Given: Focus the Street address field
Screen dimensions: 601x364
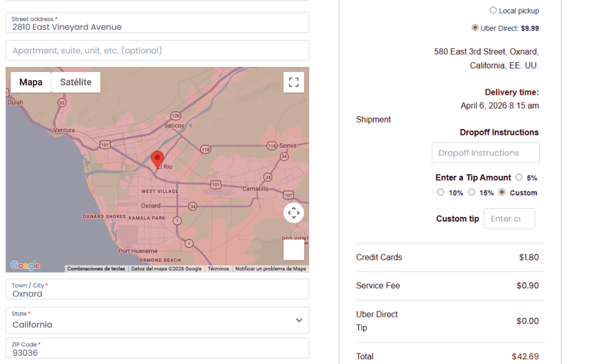Looking at the screenshot, I should (x=157, y=23).
